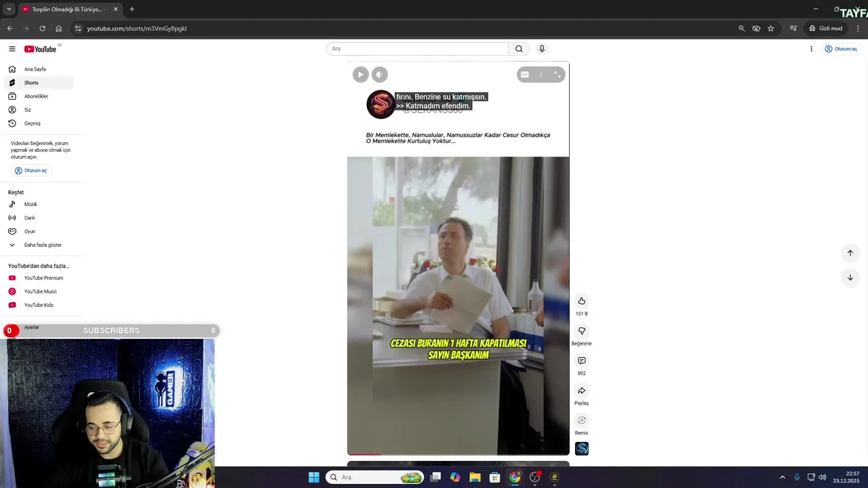The width and height of the screenshot is (868, 488).
Task: View site information icon in address bar
Action: tap(78, 28)
